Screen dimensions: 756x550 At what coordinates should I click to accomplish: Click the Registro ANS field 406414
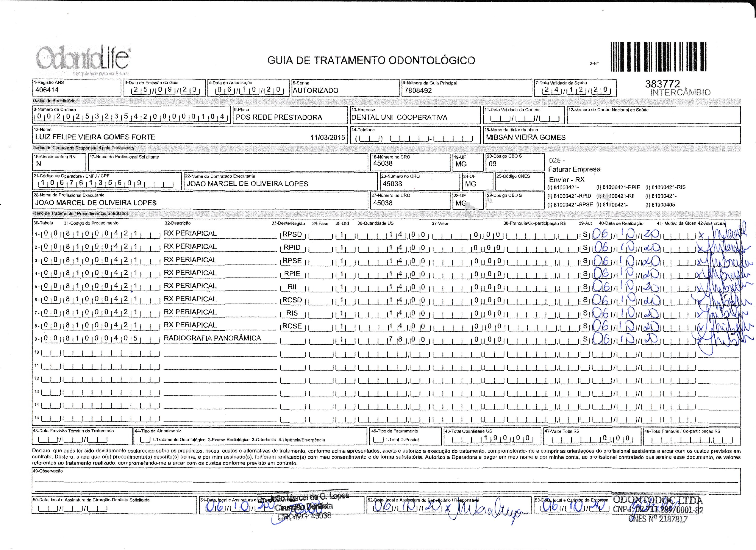pos(47,90)
